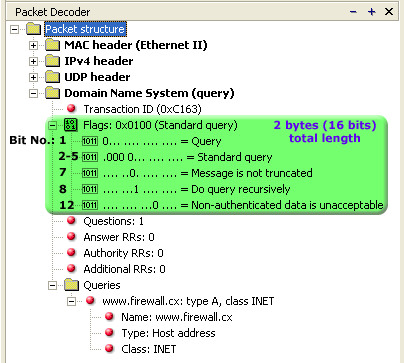The image size is (404, 363).
Task: Click the red ball beside Additional RRs
Action: [71, 268]
